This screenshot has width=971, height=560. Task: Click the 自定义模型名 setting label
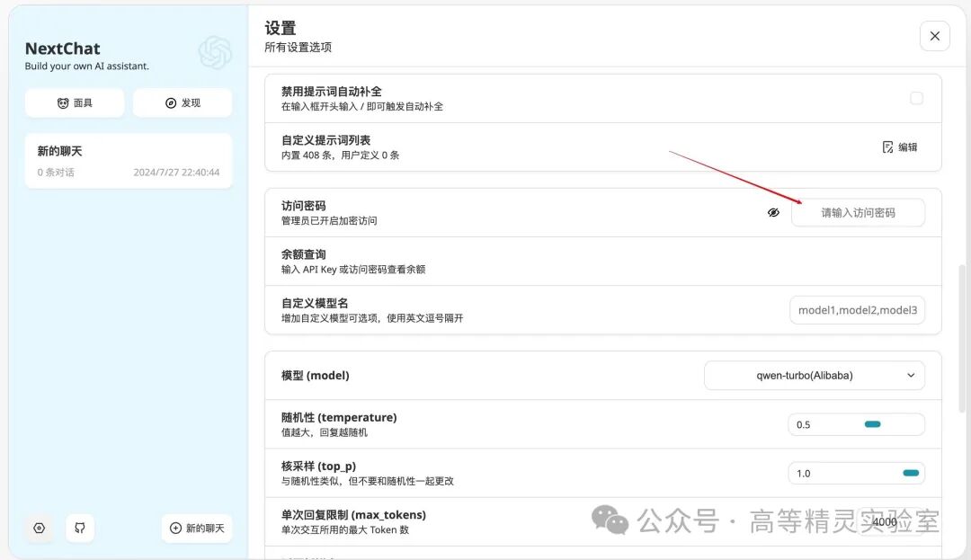coord(315,303)
